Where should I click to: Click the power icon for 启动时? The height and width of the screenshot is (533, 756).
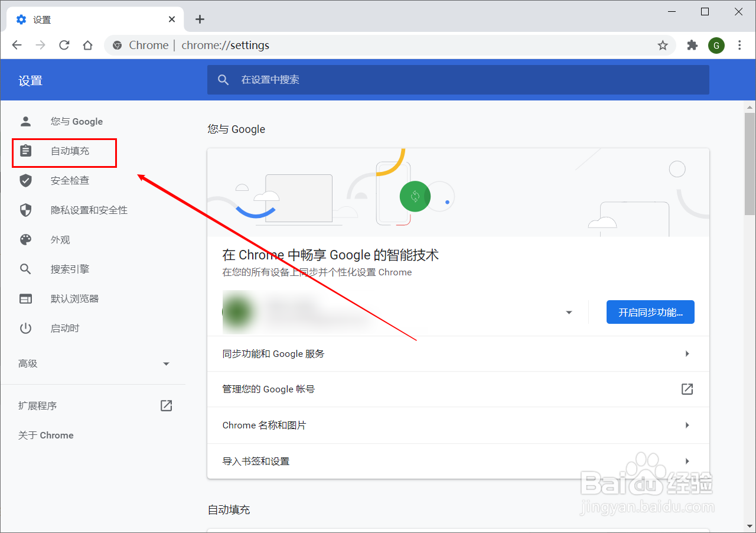point(25,329)
